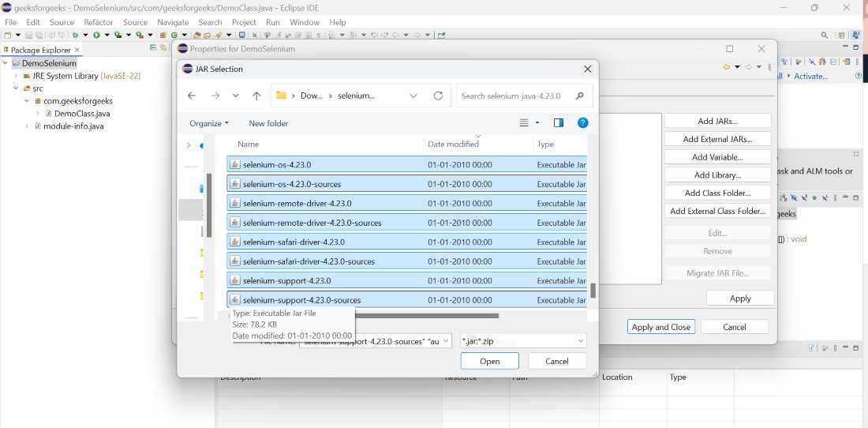Click the Eclipse icon in Properties title bar
The height and width of the screenshot is (428, 868).
click(183, 48)
